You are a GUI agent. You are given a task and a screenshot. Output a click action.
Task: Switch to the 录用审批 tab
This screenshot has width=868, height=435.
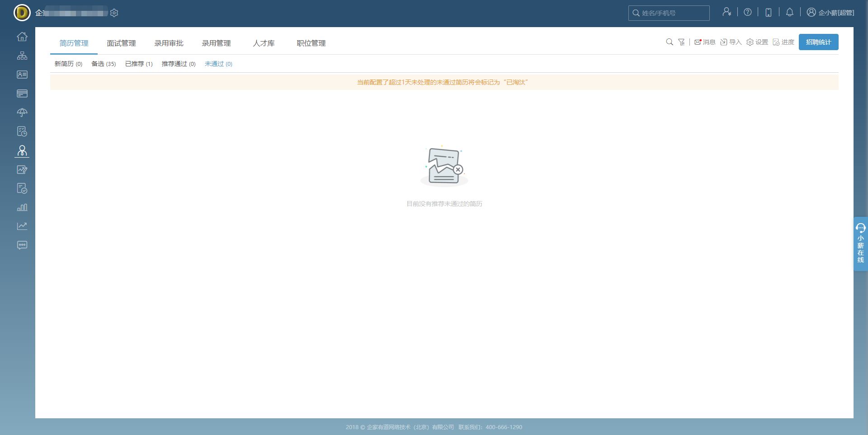point(169,43)
